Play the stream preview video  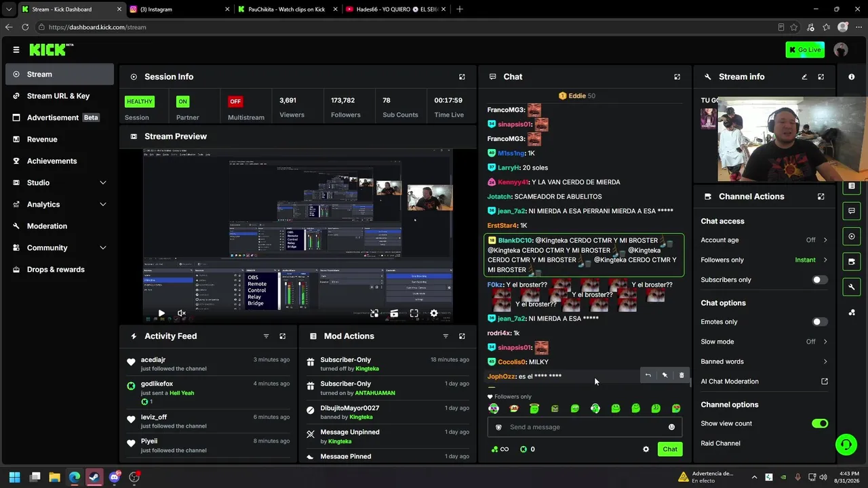coord(161,314)
